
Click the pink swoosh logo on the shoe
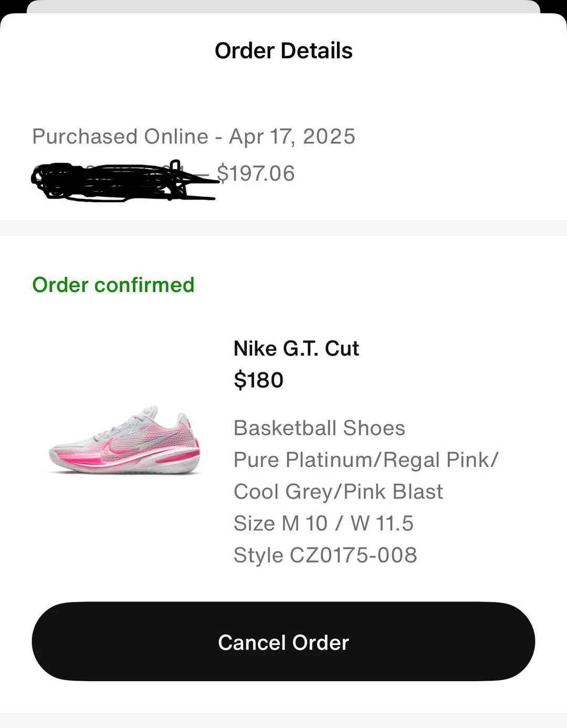117,446
